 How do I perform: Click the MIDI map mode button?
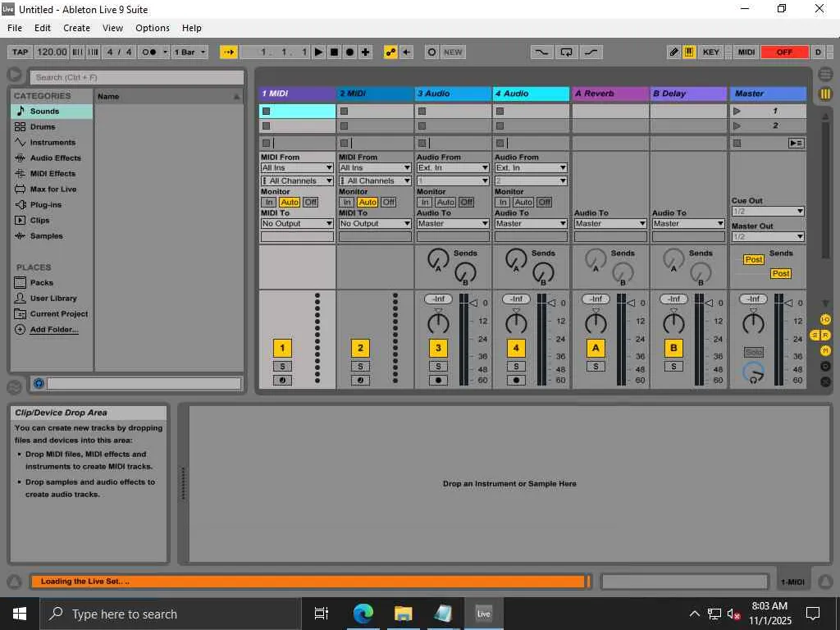pos(746,52)
